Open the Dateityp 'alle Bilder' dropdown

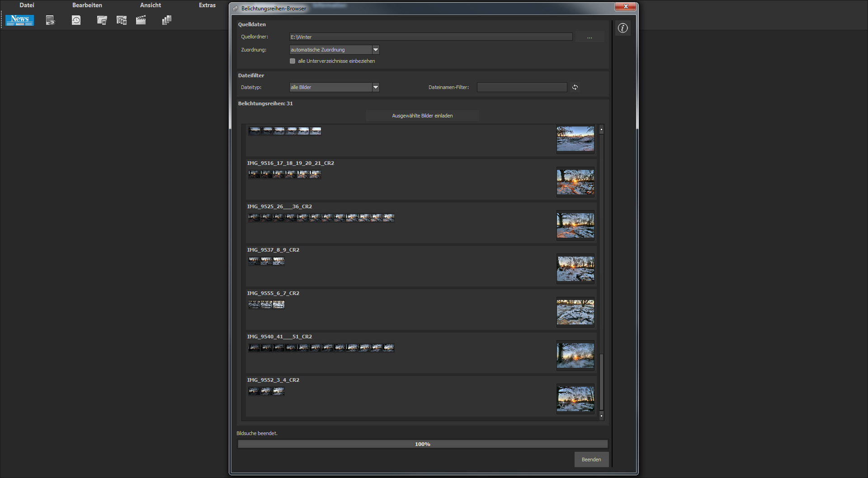click(x=375, y=87)
